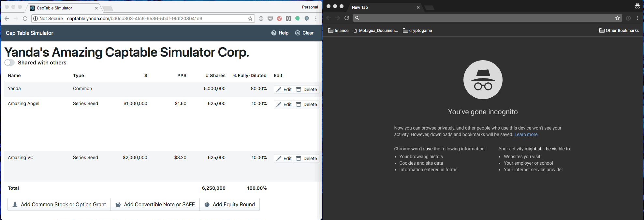Click Add Equity Round button
The height and width of the screenshot is (220, 644).
[x=230, y=204]
